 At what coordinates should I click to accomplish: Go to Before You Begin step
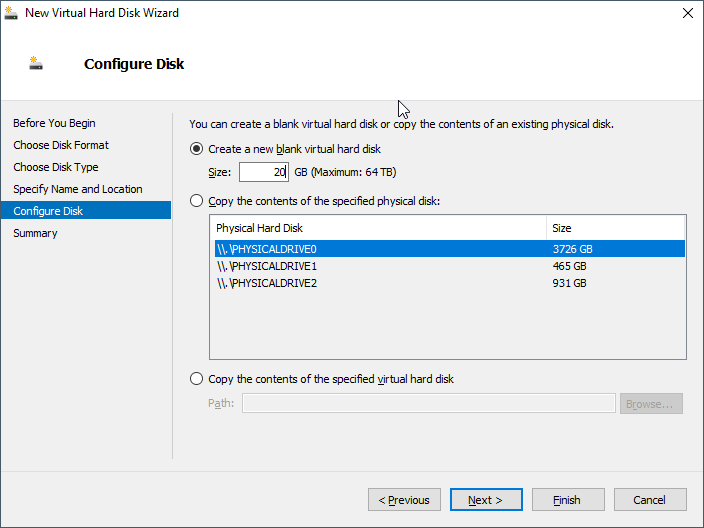click(x=54, y=123)
